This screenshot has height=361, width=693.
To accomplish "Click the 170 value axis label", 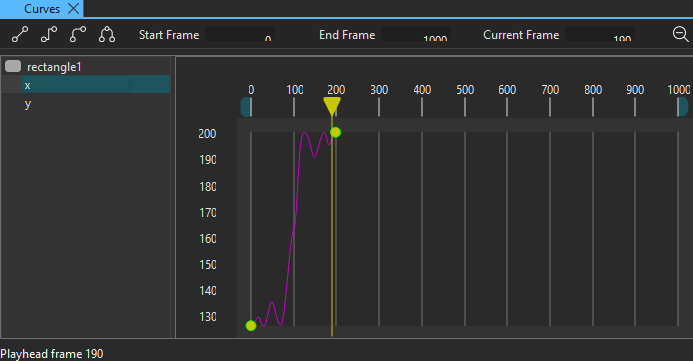I will pos(208,213).
